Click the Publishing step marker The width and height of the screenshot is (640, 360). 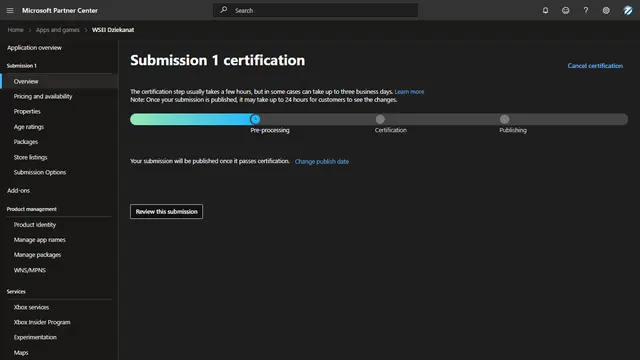tap(504, 119)
